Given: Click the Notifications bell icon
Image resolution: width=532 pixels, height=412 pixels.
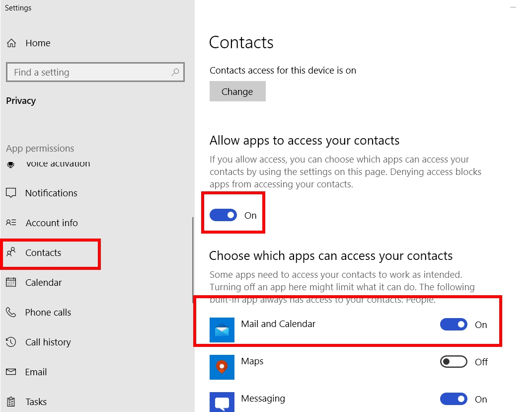Looking at the screenshot, I should pyautogui.click(x=11, y=193).
